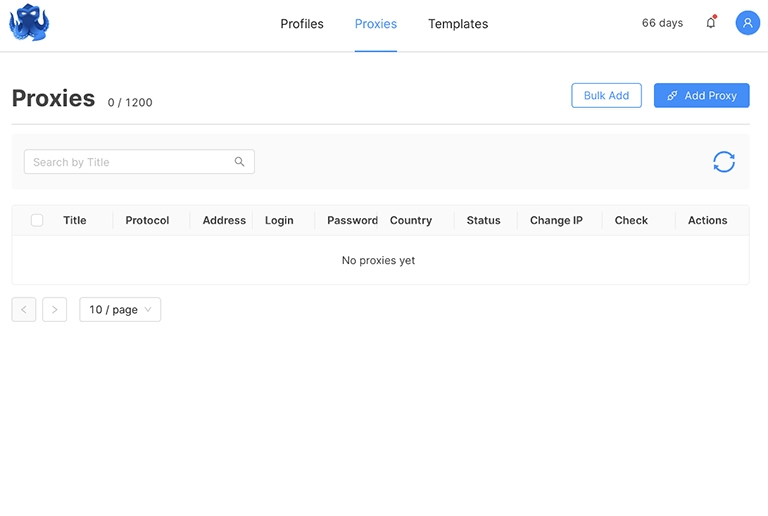The width and height of the screenshot is (768, 516).
Task: Click the No proxies yet message
Action: pyautogui.click(x=378, y=260)
